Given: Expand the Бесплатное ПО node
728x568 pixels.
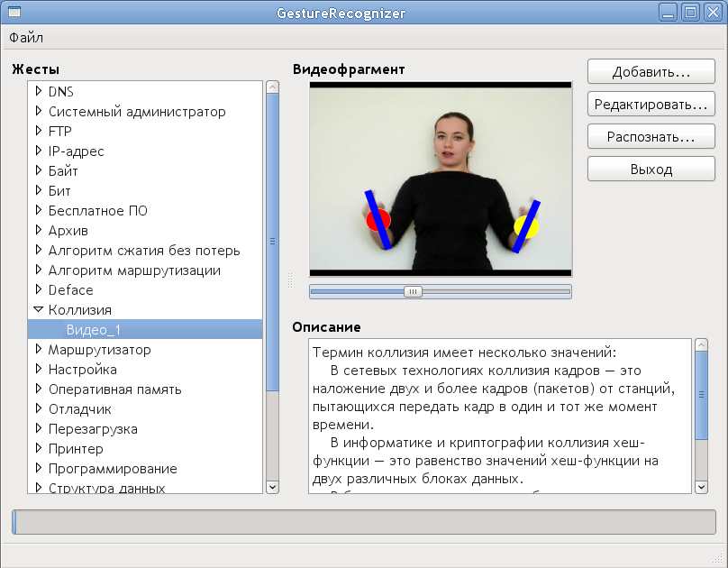Looking at the screenshot, I should 39,210.
